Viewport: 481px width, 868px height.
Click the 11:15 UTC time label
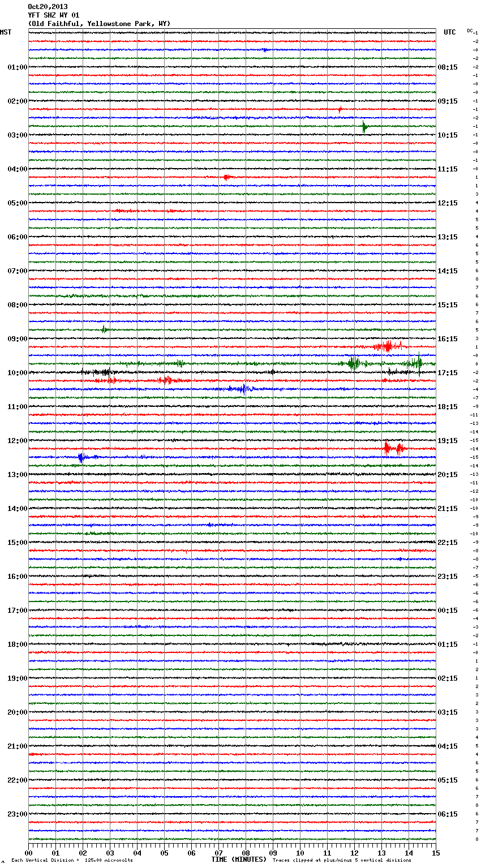[448, 169]
